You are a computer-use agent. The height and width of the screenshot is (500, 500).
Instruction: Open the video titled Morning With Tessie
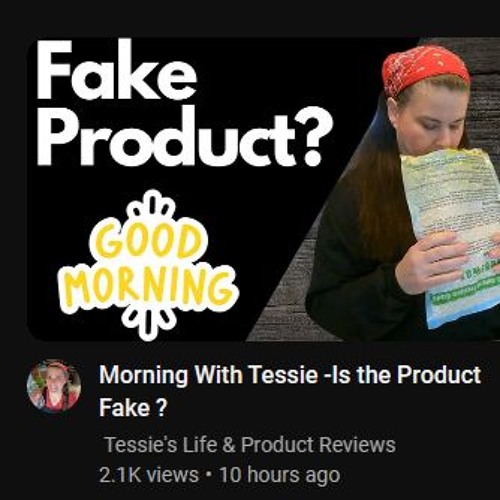(289, 391)
